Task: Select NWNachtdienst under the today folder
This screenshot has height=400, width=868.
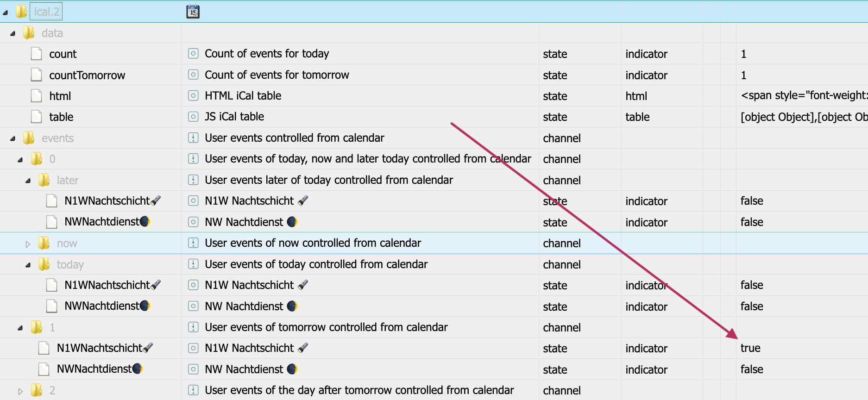Action: coord(107,306)
